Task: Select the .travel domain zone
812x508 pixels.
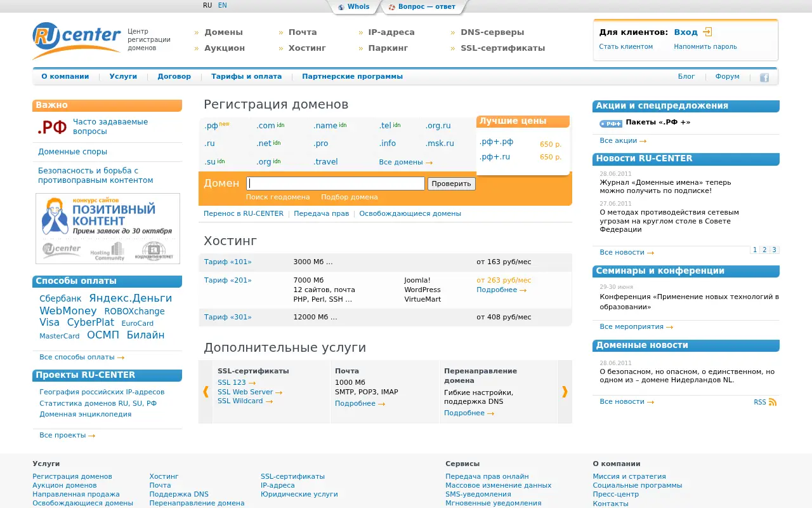Action: 325,162
